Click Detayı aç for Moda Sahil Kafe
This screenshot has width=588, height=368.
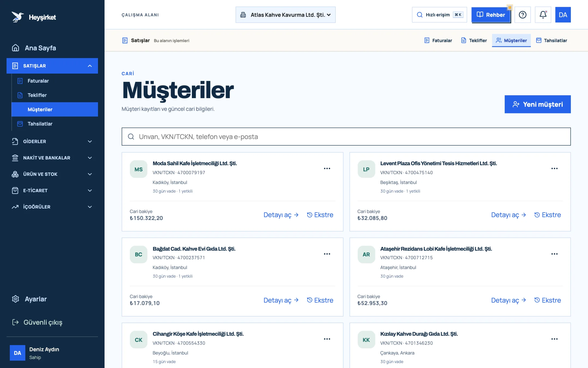point(281,215)
